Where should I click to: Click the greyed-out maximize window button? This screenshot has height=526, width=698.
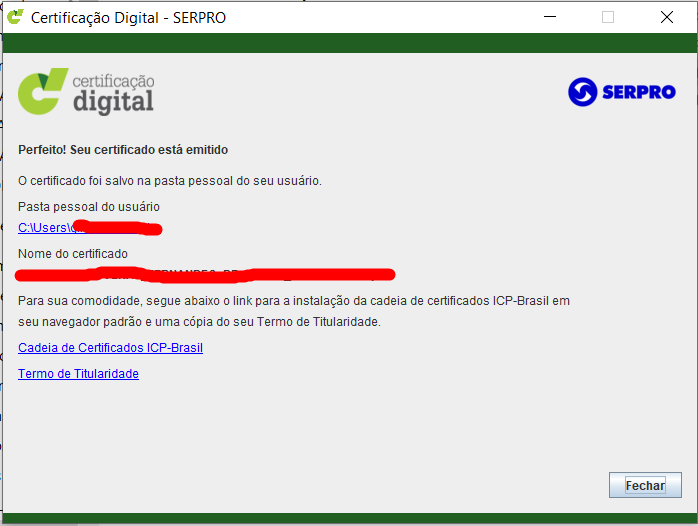(608, 17)
